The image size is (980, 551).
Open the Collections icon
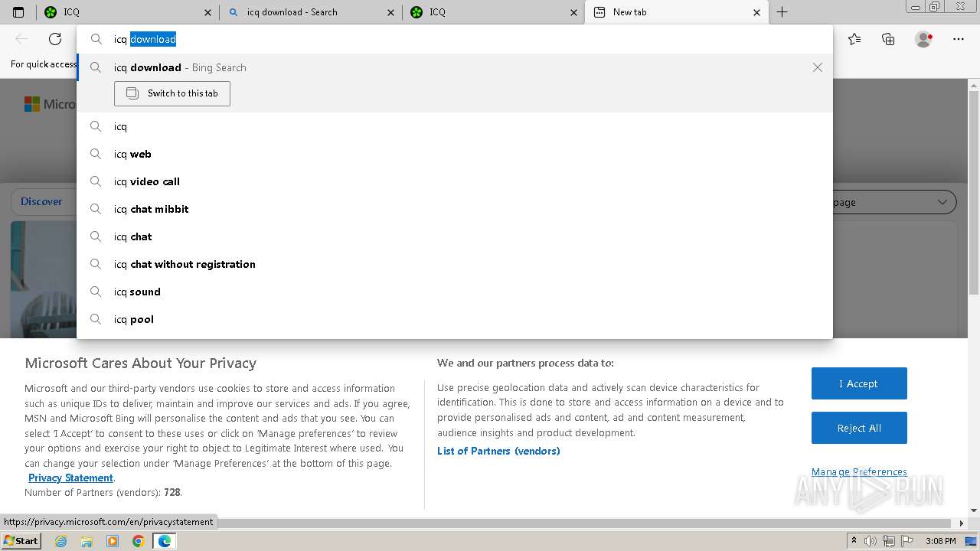tap(888, 39)
